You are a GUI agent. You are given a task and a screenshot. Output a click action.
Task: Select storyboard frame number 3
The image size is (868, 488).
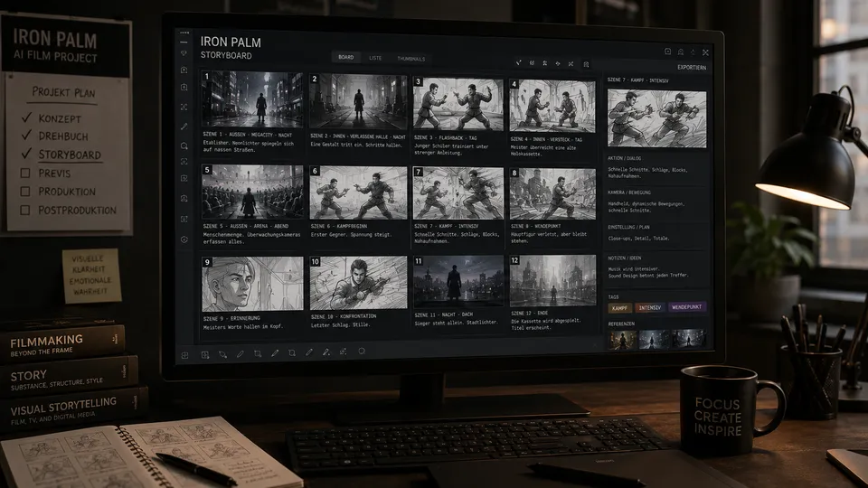(x=458, y=104)
